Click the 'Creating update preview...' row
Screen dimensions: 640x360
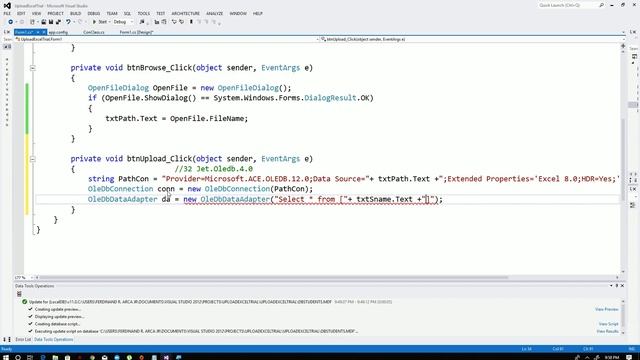coord(54,309)
